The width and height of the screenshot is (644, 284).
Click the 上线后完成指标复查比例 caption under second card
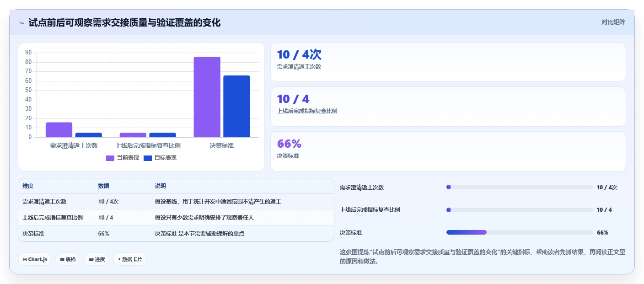(307, 111)
